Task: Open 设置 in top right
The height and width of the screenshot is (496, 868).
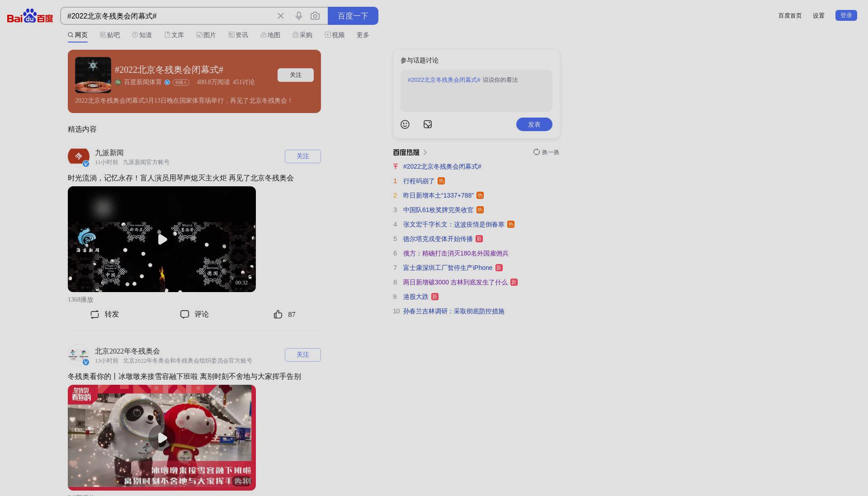Action: 819,16
